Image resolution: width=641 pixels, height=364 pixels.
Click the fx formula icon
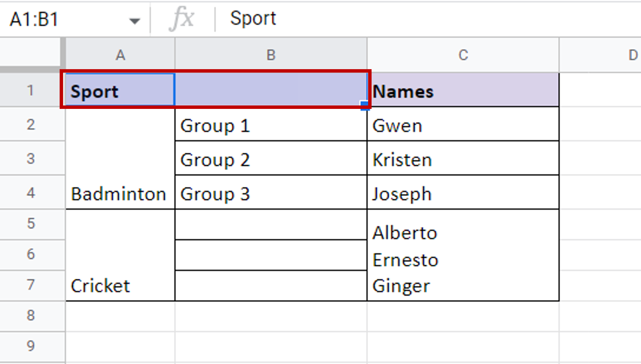[x=182, y=18]
